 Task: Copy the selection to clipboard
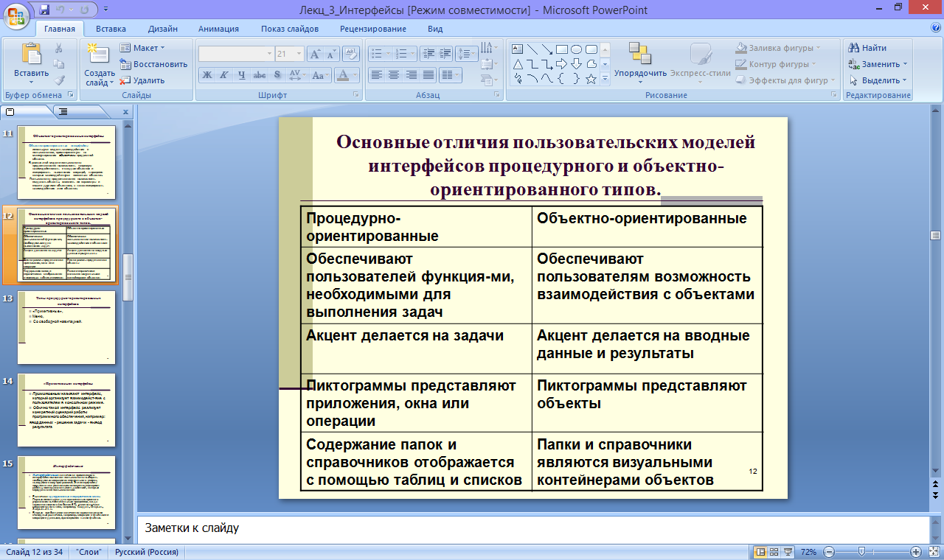click(x=60, y=64)
